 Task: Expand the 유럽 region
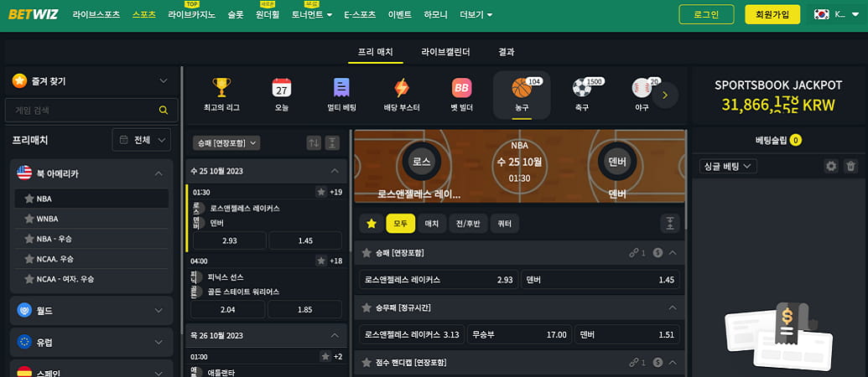[x=159, y=342]
